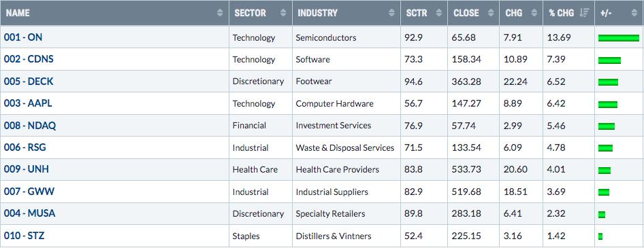Select 009 - UNH symbol link
This screenshot has height=248, width=644.
[x=27, y=169]
